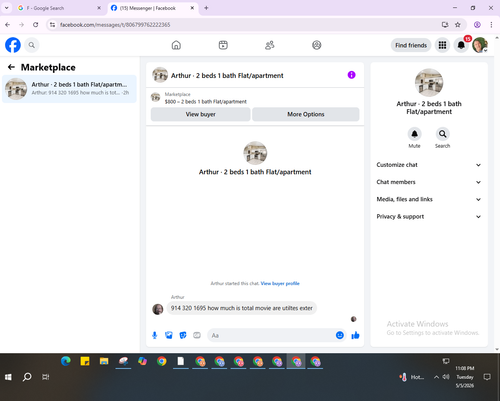Click the View buyer button
This screenshot has width=500, height=401.
pos(200,114)
